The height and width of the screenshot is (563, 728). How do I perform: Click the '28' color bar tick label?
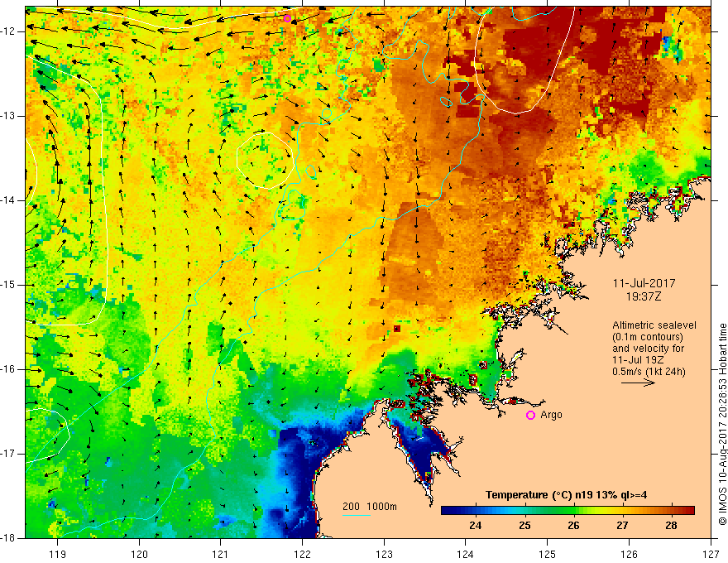click(x=671, y=526)
